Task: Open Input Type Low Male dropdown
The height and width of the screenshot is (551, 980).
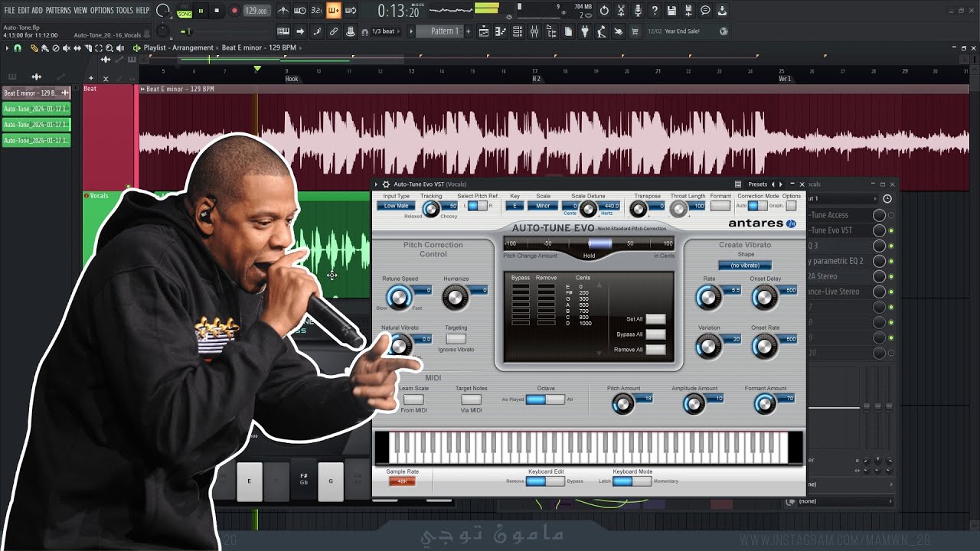Action: click(x=396, y=206)
